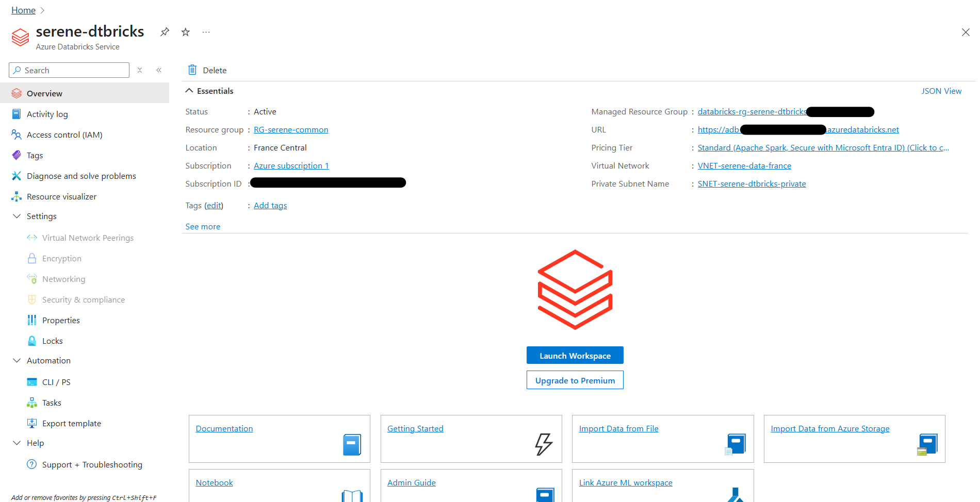Click the Tasks icon
The image size is (980, 502).
pyautogui.click(x=32, y=403)
